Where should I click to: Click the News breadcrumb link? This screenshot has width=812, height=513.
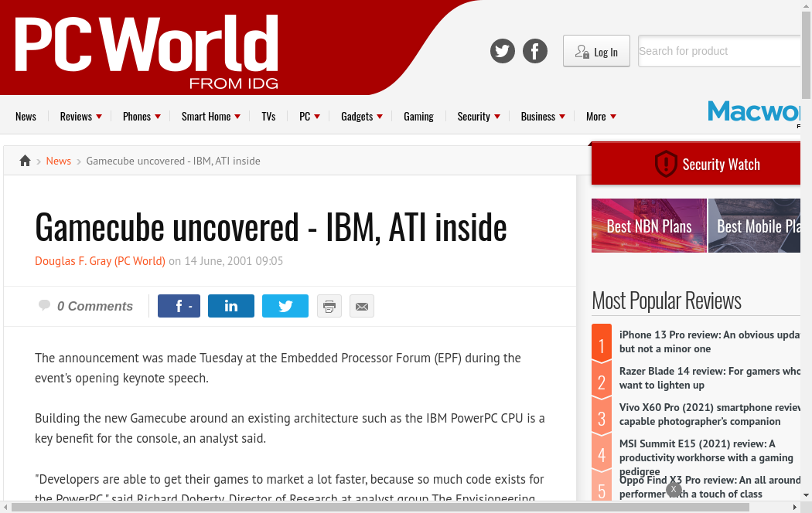pos(59,161)
